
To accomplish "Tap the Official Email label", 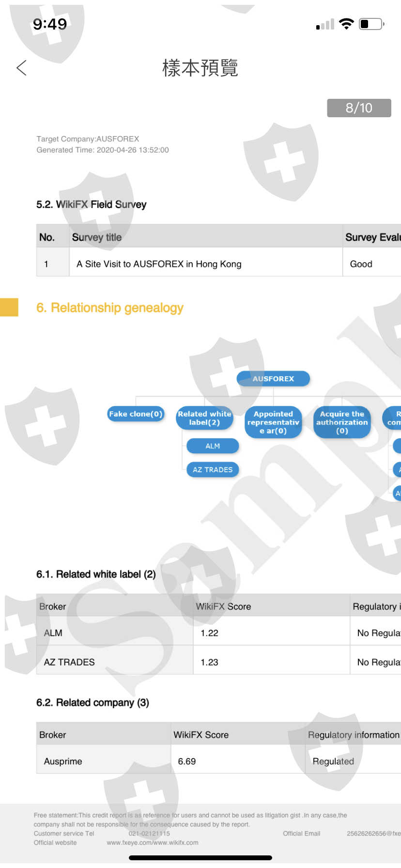I will click(302, 834).
